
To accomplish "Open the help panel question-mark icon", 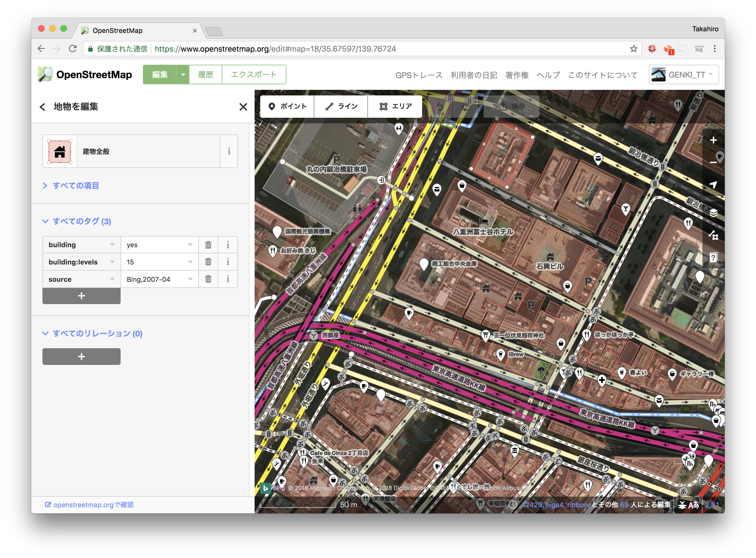I will point(713,258).
